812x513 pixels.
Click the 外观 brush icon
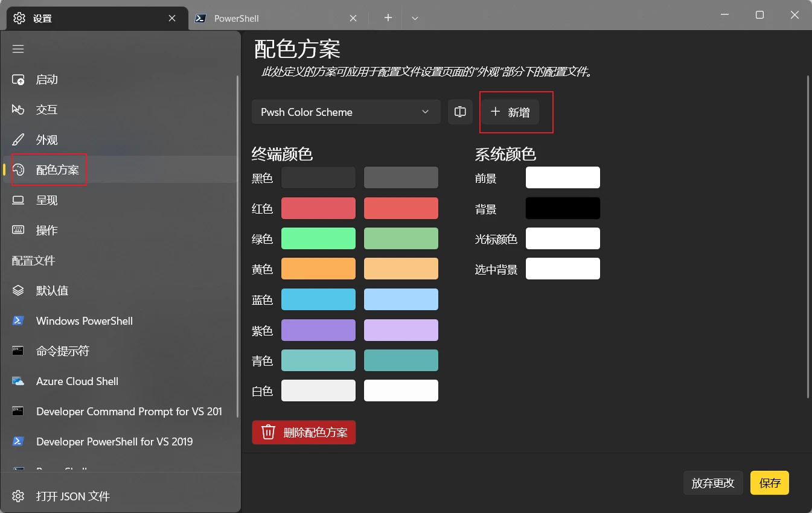[18, 140]
